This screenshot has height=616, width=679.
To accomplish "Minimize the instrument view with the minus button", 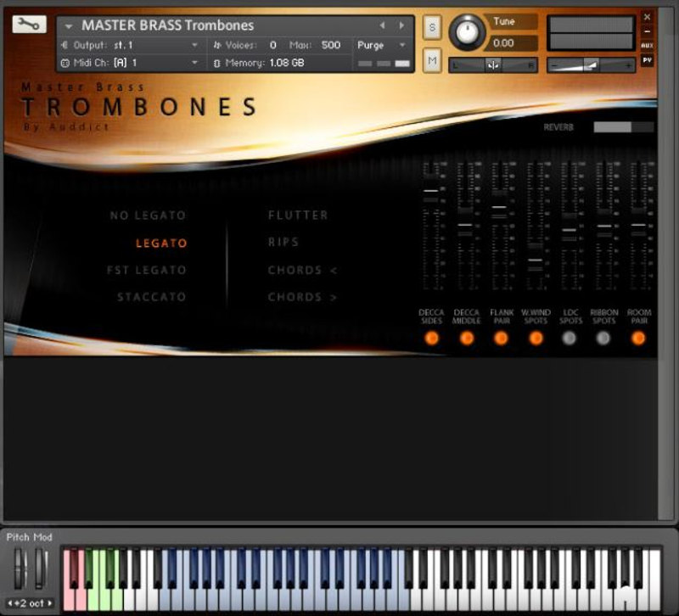I will (647, 31).
